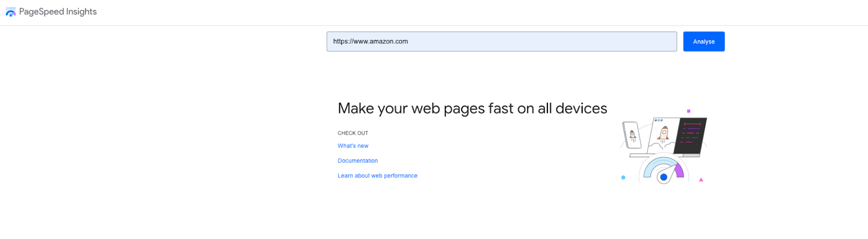Screen dimensions: 868x239
Task: Focus the URL field containing amazon.com
Action: tap(501, 42)
